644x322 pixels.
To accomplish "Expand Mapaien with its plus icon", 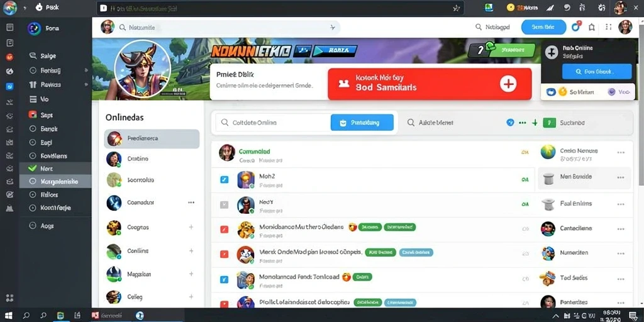I will click(191, 274).
